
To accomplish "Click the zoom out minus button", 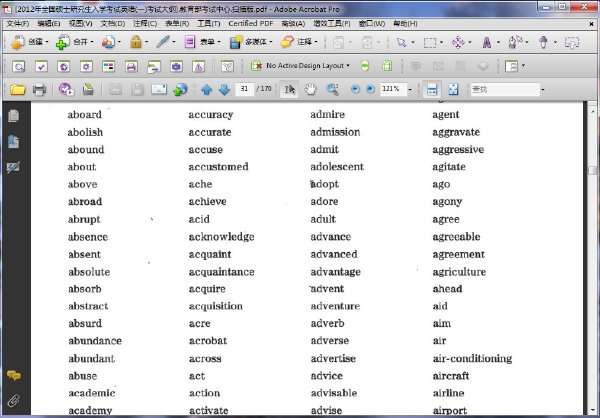I will [x=355, y=89].
